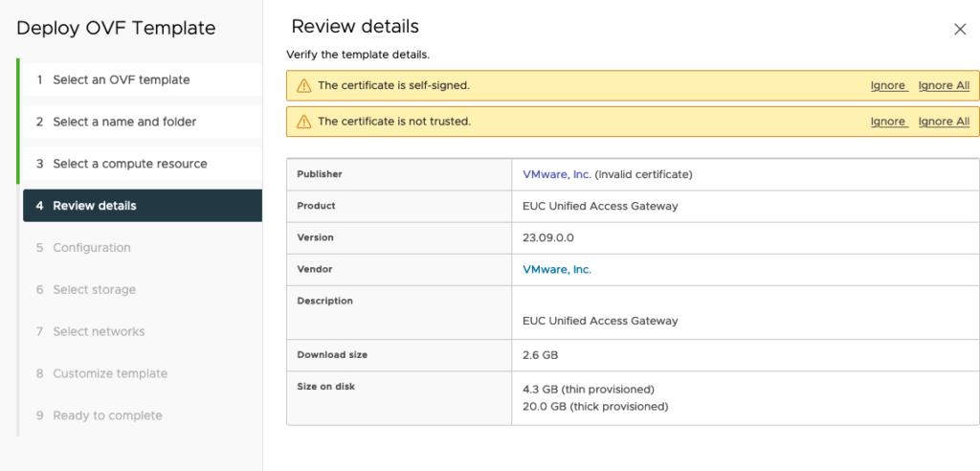Select step 9 Ready to complete
Image resolution: width=980 pixels, height=471 pixels.
click(107, 416)
